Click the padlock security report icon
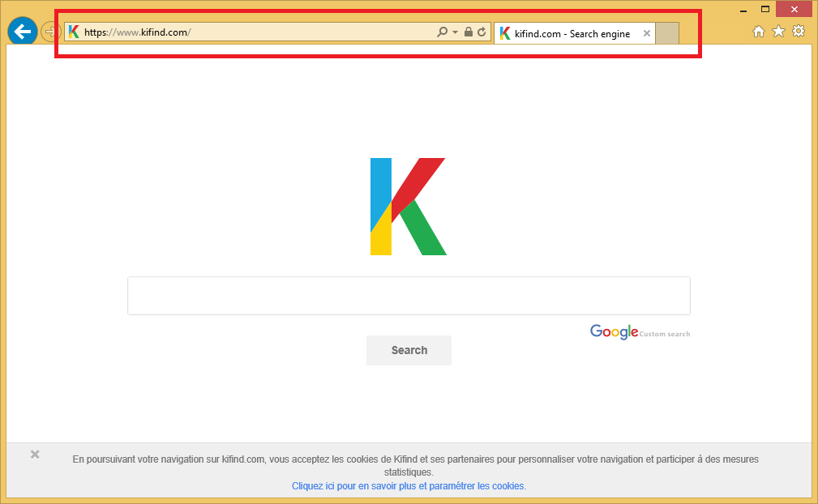This screenshot has height=504, width=818. pos(468,32)
